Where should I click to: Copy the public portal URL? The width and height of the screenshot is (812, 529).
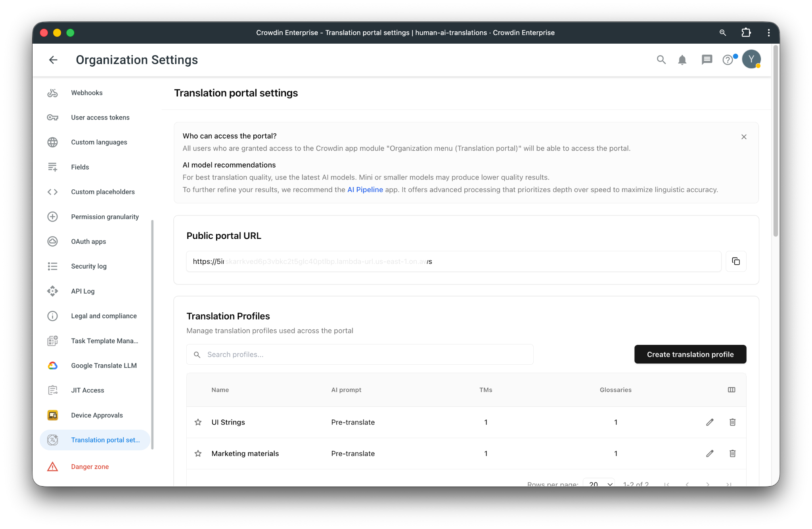pos(736,261)
